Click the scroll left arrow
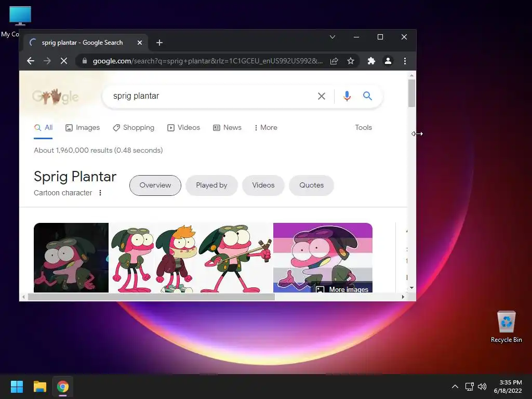The image size is (532, 399). pos(23,297)
